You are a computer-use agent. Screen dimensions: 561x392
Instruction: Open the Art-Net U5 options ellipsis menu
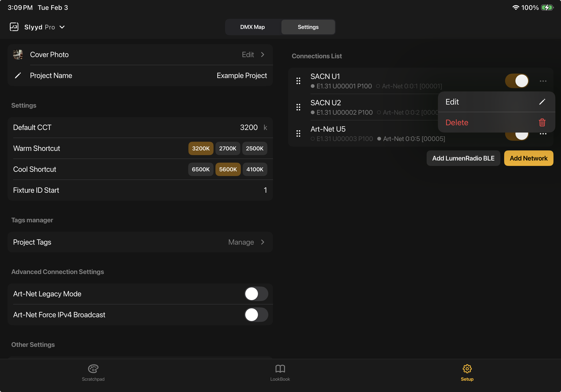click(x=543, y=133)
